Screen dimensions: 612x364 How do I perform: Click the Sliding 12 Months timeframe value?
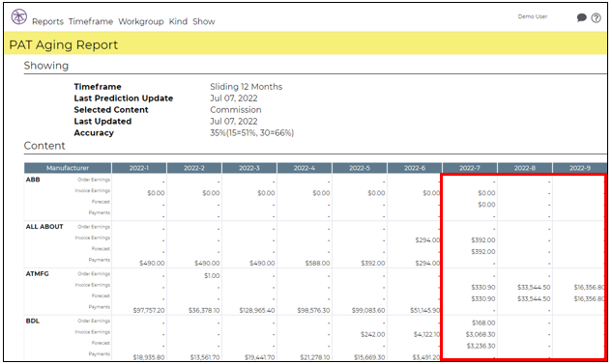pos(246,87)
